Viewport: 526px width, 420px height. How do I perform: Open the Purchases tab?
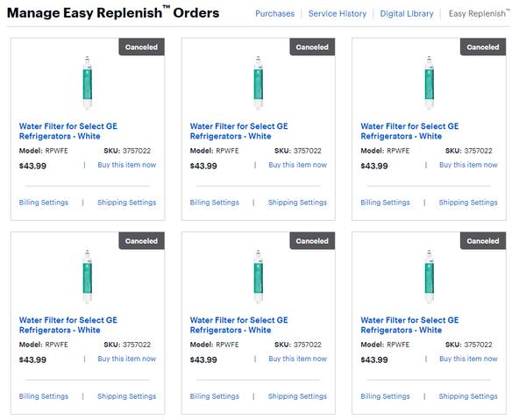coord(274,14)
